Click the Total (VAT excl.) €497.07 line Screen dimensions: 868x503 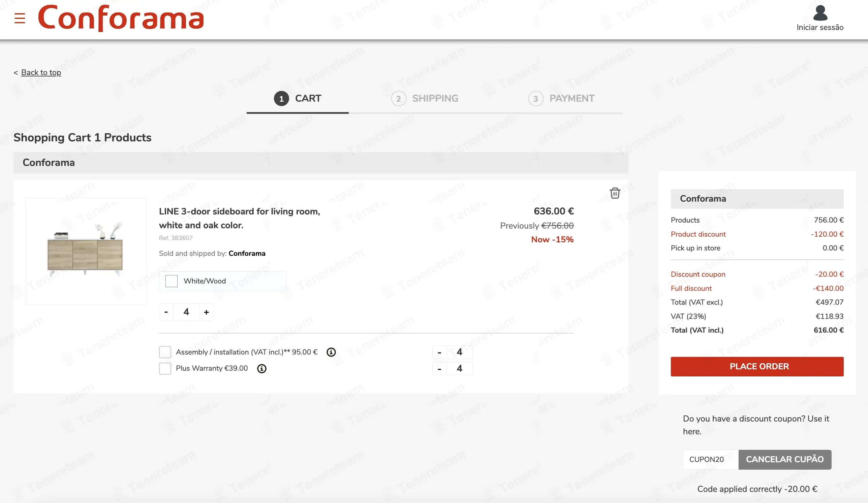pyautogui.click(x=757, y=302)
